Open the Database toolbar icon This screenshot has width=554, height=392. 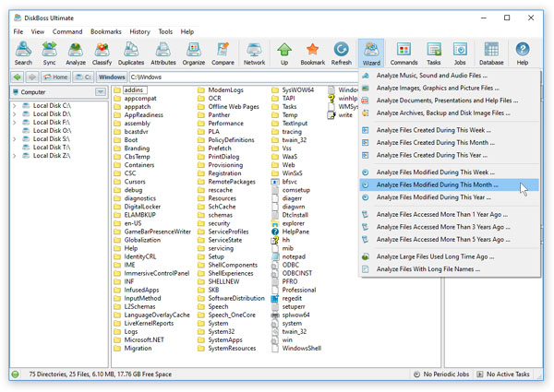(x=491, y=53)
